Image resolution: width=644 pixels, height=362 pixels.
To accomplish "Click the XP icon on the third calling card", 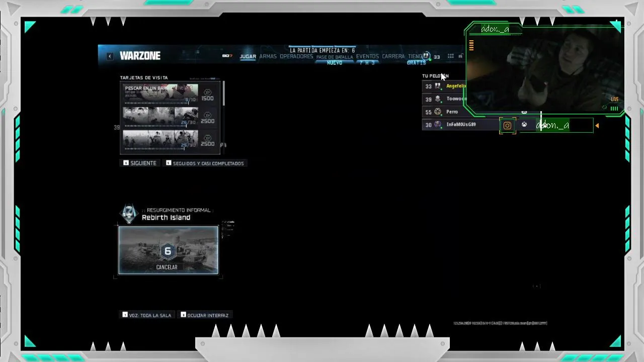I will pos(207,137).
